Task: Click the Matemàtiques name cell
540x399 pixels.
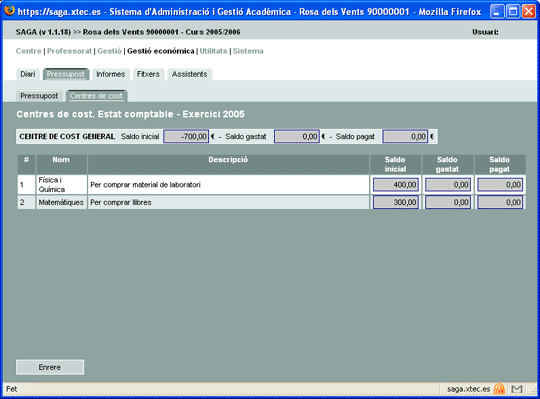Action: [x=61, y=202]
